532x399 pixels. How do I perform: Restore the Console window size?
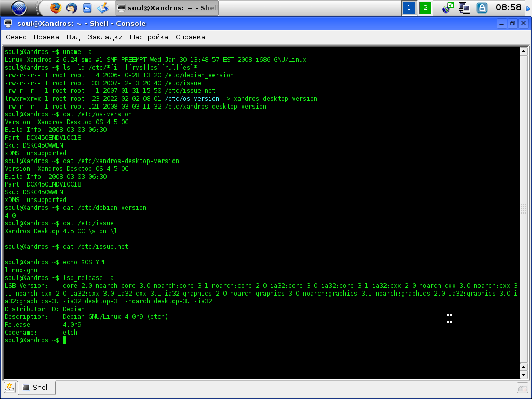tap(512, 23)
